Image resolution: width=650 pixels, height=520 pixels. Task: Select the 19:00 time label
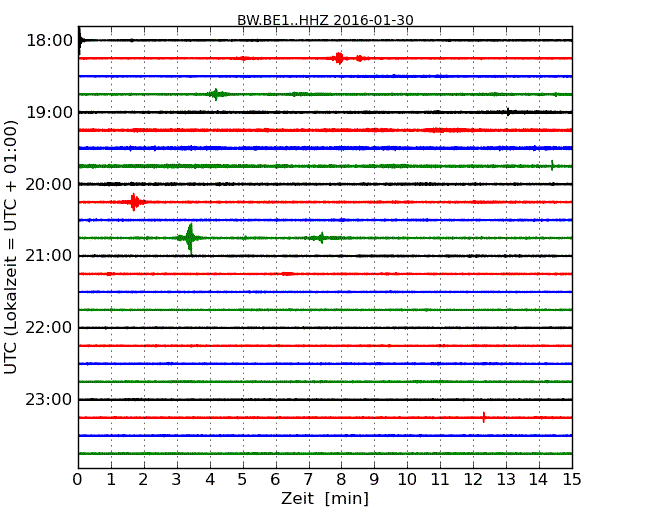tap(49, 112)
